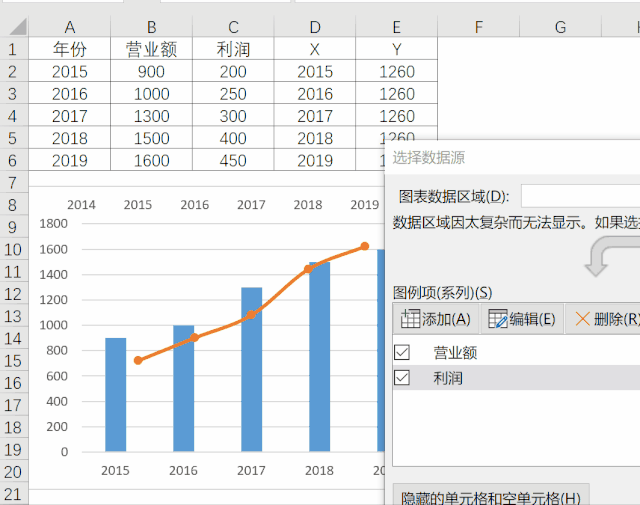Select cell A4 with year 2017

pyautogui.click(x=70, y=116)
